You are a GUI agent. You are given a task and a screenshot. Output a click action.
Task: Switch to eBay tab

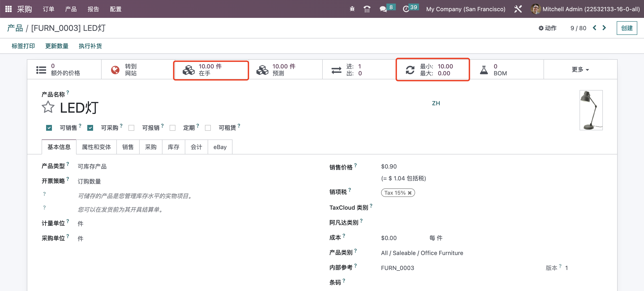tap(220, 147)
